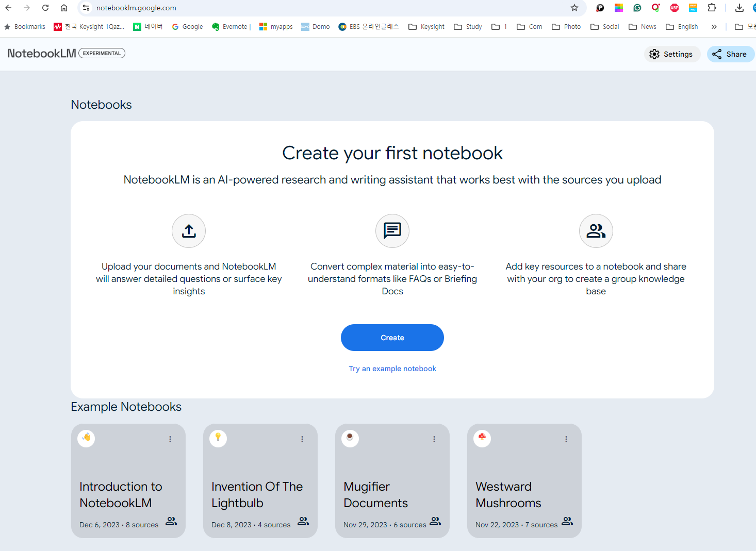The width and height of the screenshot is (756, 551).
Task: Click shared icon on Westward Mushrooms card
Action: tap(567, 521)
